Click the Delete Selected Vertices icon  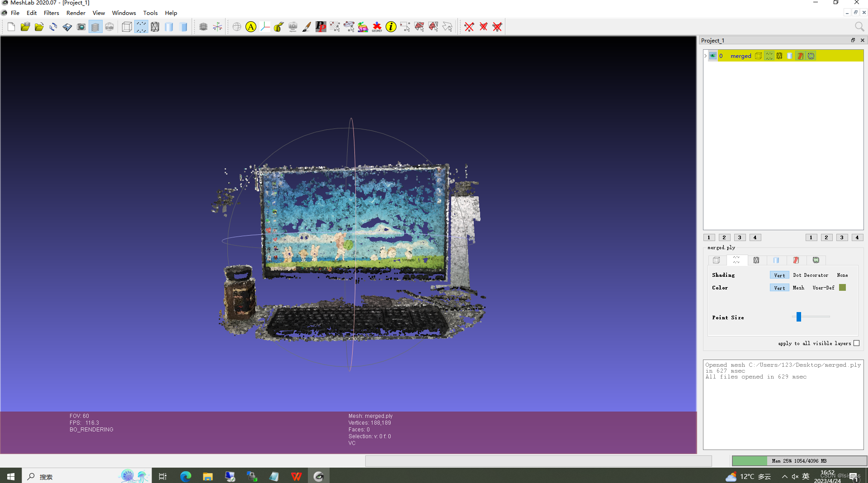tap(469, 27)
